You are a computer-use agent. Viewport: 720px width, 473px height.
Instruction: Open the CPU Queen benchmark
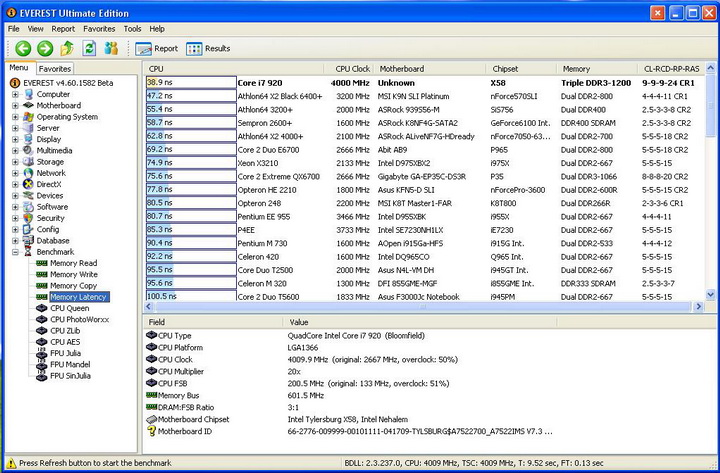[69, 308]
